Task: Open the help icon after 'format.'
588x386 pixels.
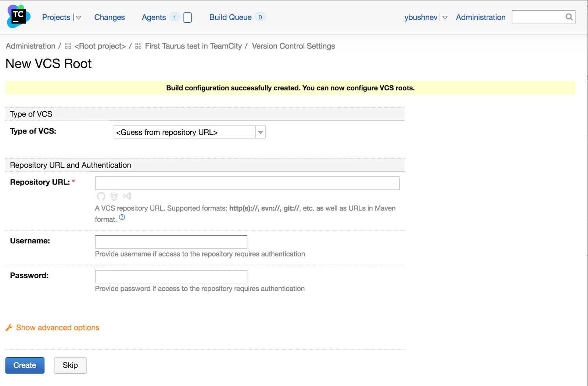Action: coord(122,217)
